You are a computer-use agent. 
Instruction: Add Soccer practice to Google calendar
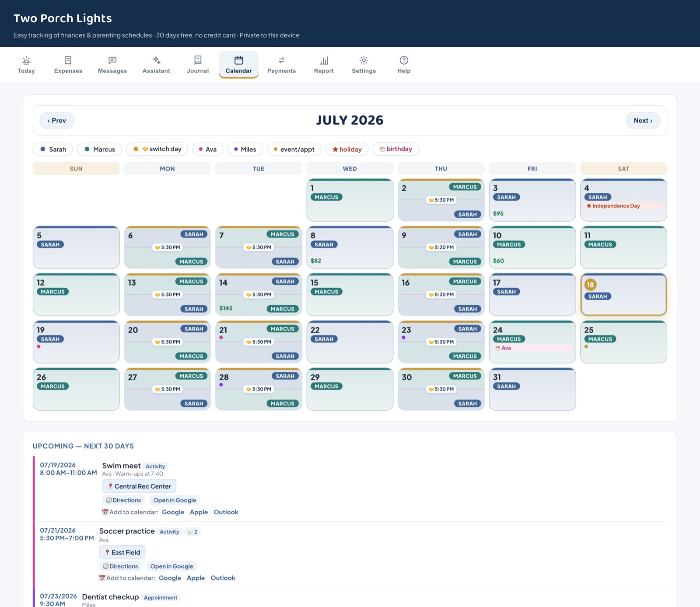(x=170, y=578)
